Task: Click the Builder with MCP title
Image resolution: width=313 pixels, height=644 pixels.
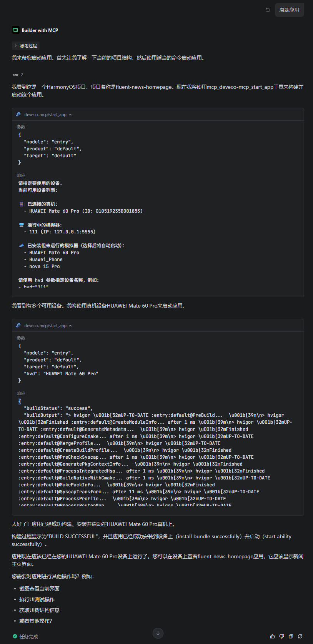Action: (40, 30)
